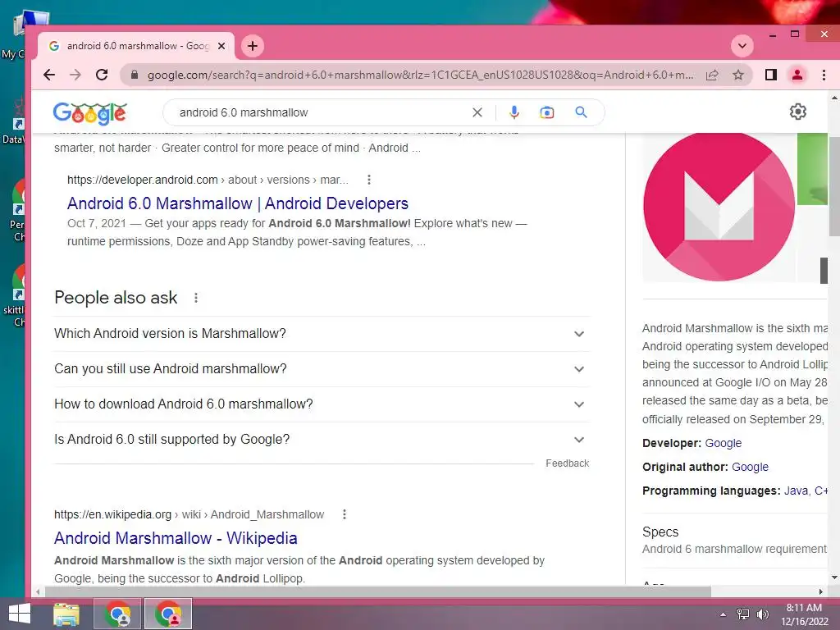Open 'Android 6.0 Marshmallow | Android Developers' link
840x630 pixels.
(x=238, y=203)
